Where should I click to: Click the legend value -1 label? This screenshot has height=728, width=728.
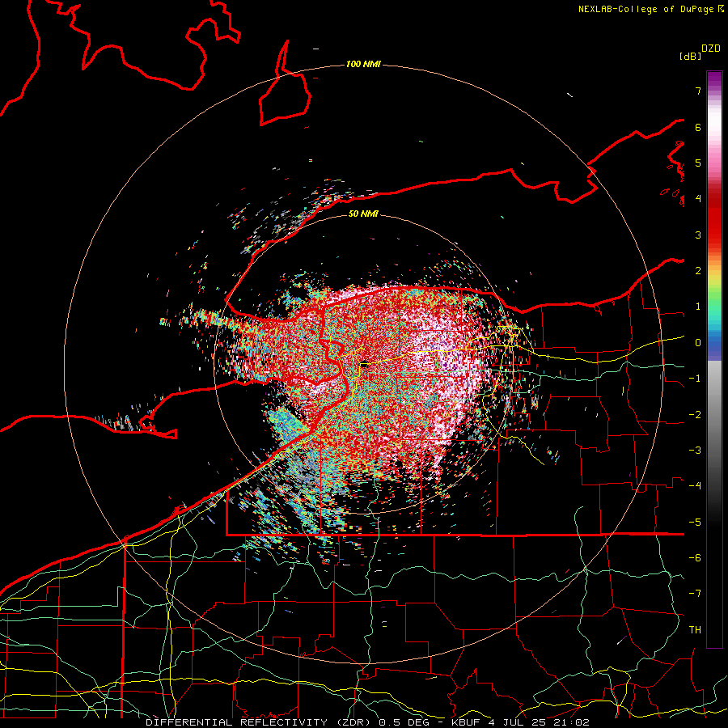[x=695, y=379]
